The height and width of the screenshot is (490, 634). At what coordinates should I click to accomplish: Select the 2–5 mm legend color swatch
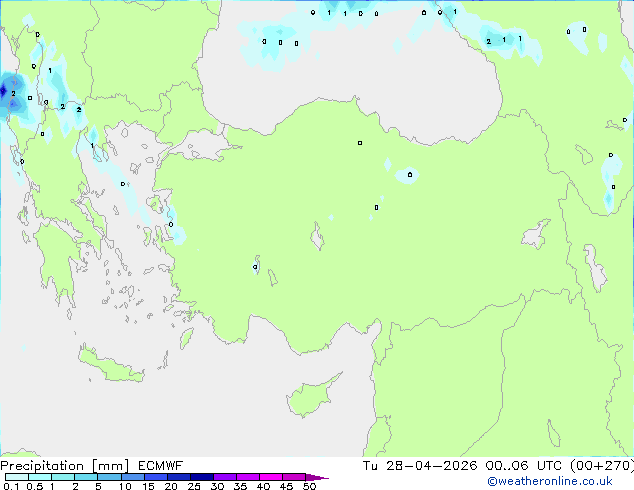[x=86, y=477]
